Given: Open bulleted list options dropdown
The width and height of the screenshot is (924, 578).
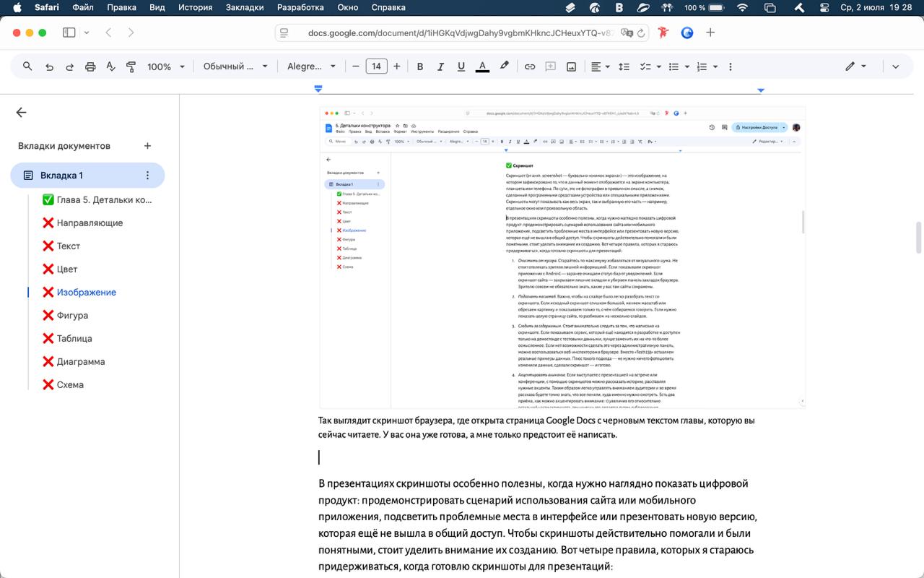Looking at the screenshot, I should click(678, 66).
